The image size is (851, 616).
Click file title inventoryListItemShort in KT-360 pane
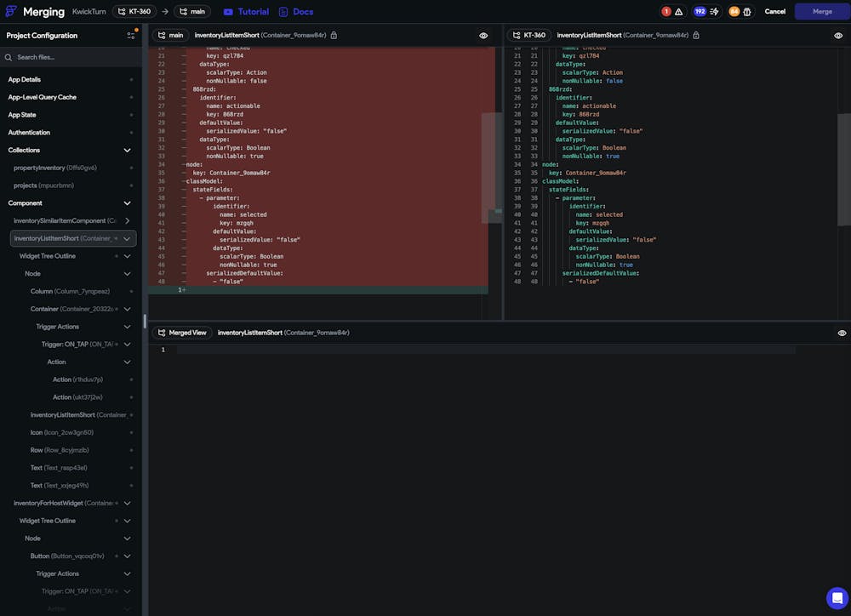(x=623, y=35)
